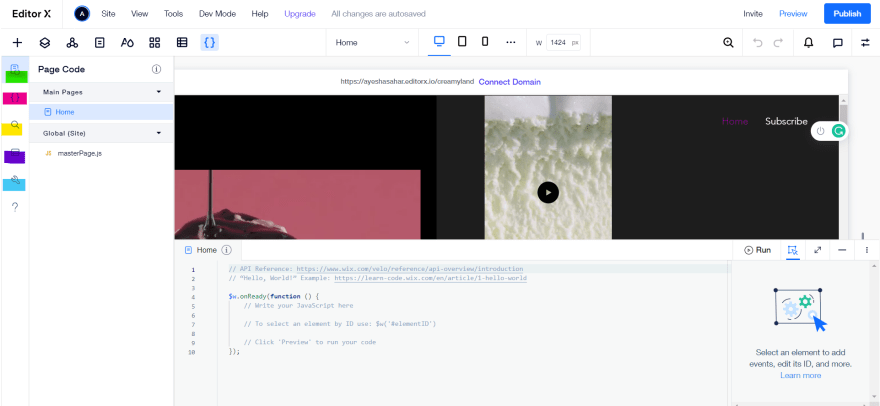The width and height of the screenshot is (880, 406).
Task: Click the redo arrow
Action: [778, 43]
